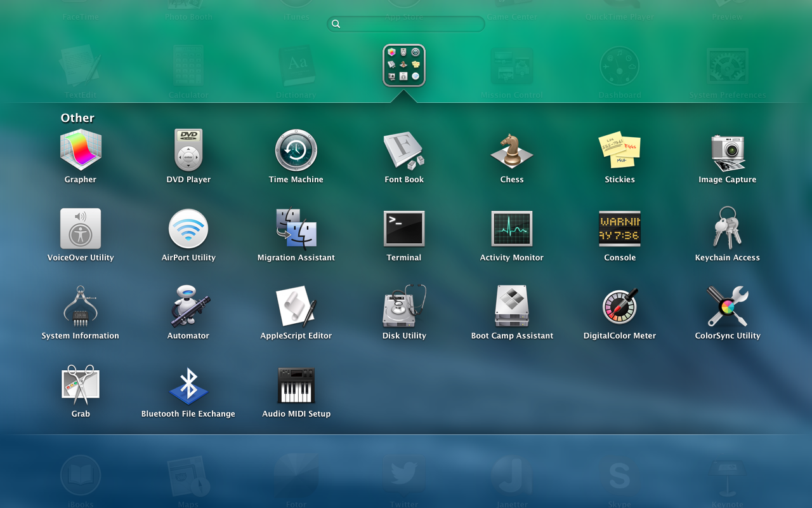
Task: Click the dimmed Keynote icon
Action: click(728, 476)
